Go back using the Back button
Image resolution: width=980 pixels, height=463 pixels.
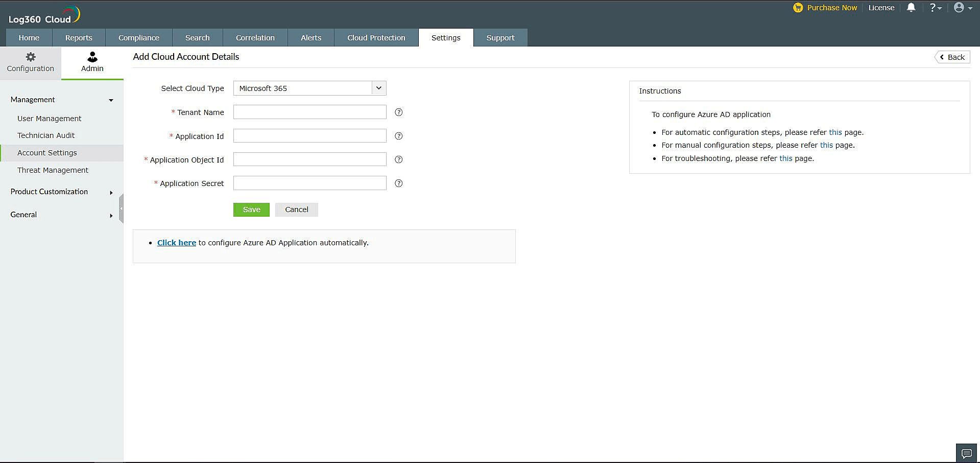coord(952,57)
